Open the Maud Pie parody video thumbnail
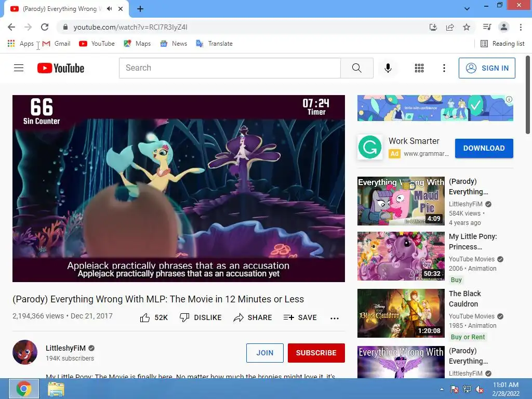The width and height of the screenshot is (532, 399). click(x=401, y=201)
